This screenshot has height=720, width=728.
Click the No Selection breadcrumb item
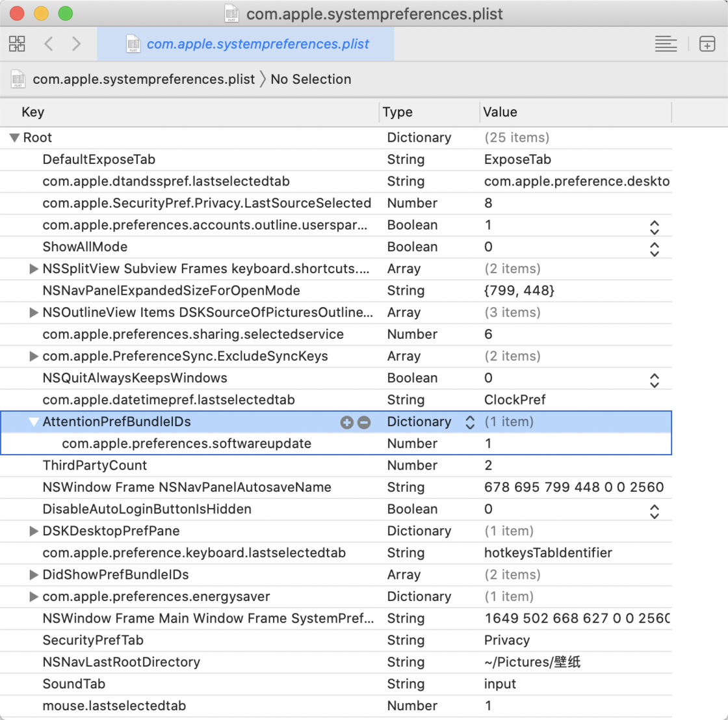click(x=311, y=79)
